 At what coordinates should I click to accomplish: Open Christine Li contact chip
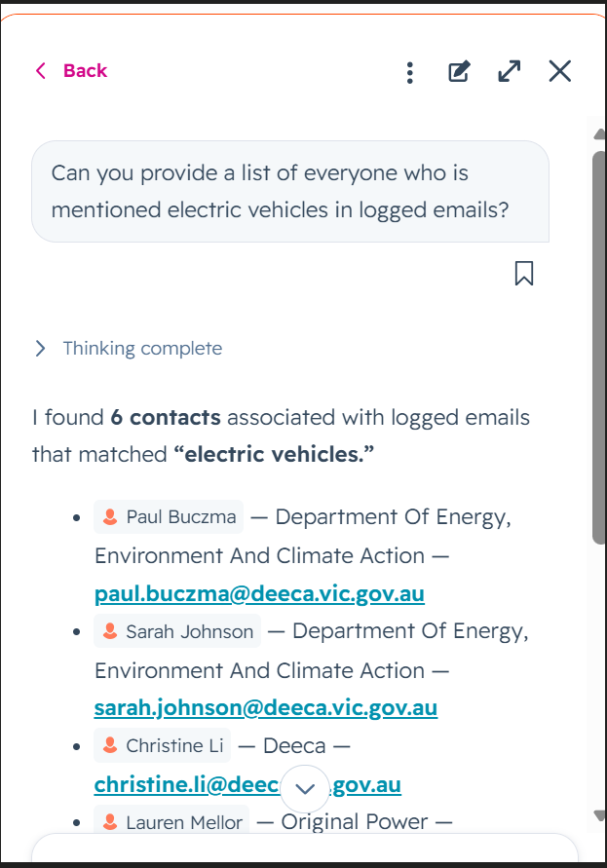pyautogui.click(x=163, y=745)
